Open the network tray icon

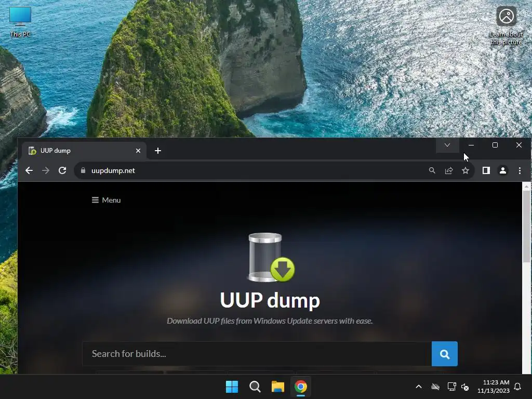coord(451,387)
